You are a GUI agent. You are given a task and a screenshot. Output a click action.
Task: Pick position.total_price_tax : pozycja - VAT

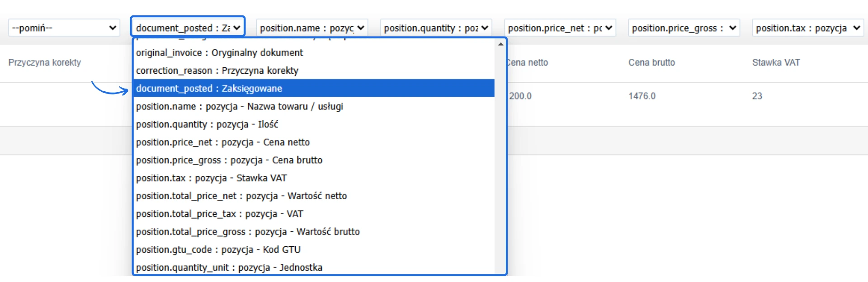pyautogui.click(x=219, y=214)
